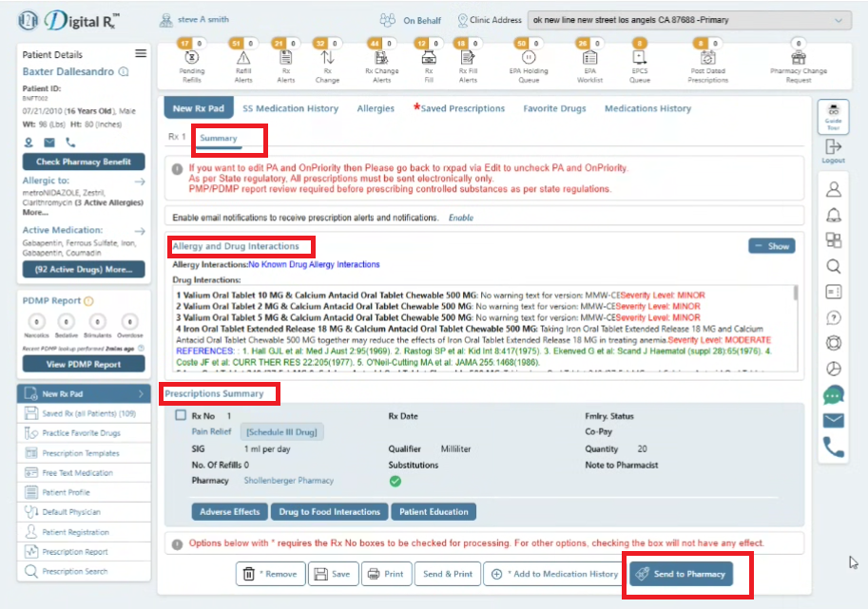Image resolution: width=868 pixels, height=609 pixels.
Task: Open the Allergies tab
Action: (376, 108)
